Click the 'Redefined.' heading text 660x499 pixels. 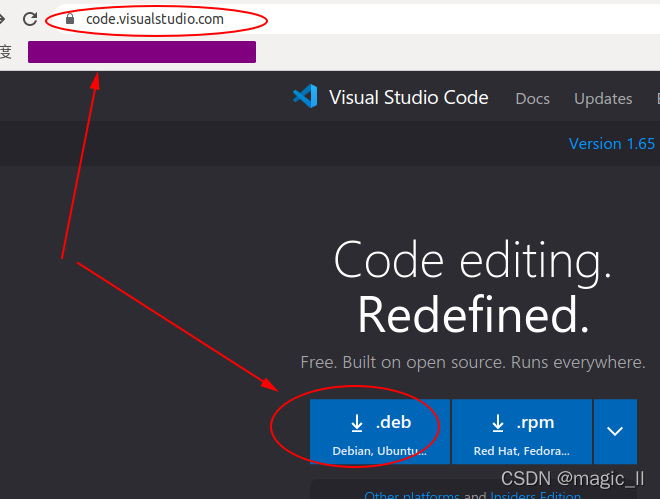tap(473, 315)
